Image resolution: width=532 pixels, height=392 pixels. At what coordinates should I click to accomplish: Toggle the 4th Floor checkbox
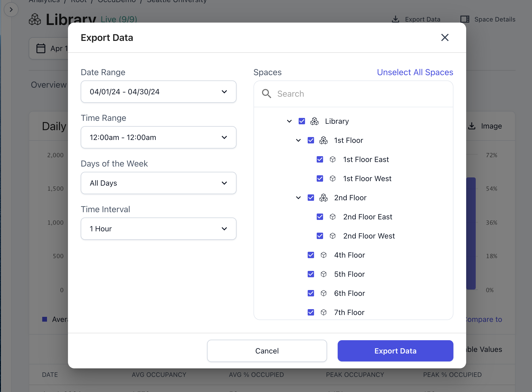tap(311, 255)
